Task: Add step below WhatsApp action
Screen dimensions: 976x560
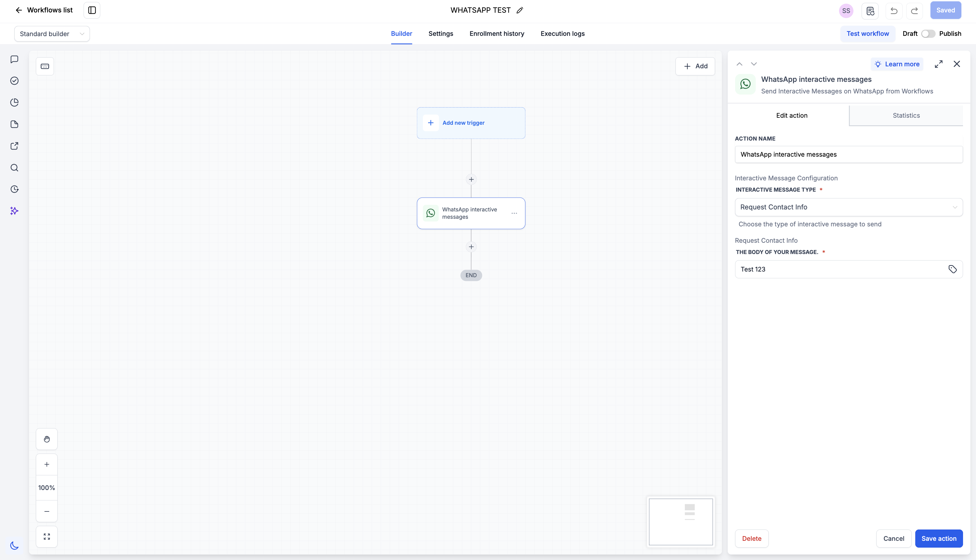Action: click(471, 247)
